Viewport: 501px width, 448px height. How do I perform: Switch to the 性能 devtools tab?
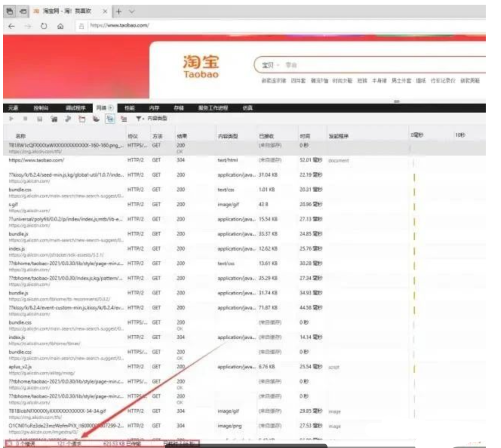point(129,108)
